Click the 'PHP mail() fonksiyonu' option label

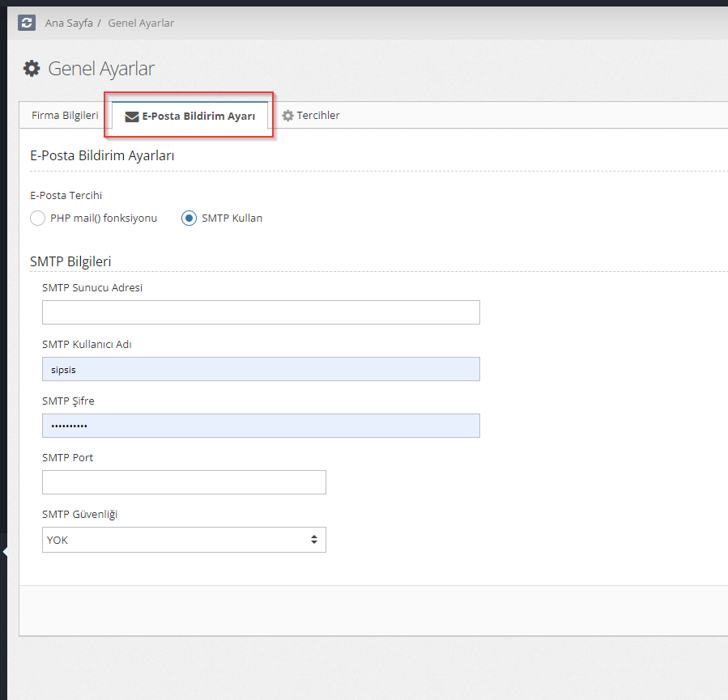(103, 218)
